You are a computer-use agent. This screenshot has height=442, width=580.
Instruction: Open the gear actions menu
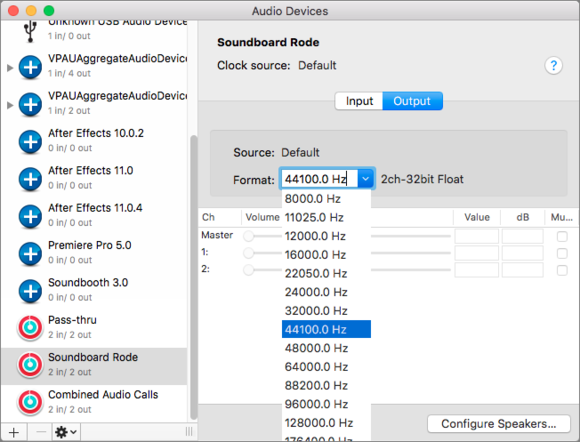click(66, 432)
